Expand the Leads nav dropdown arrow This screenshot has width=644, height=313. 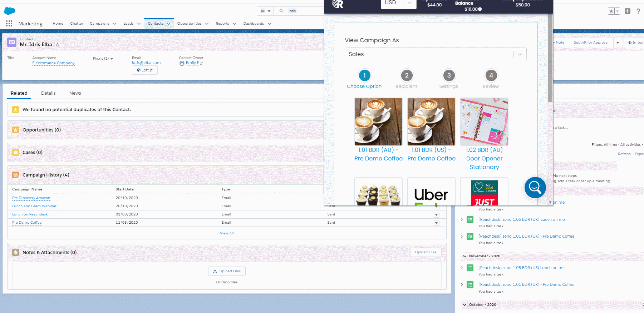pyautogui.click(x=139, y=24)
